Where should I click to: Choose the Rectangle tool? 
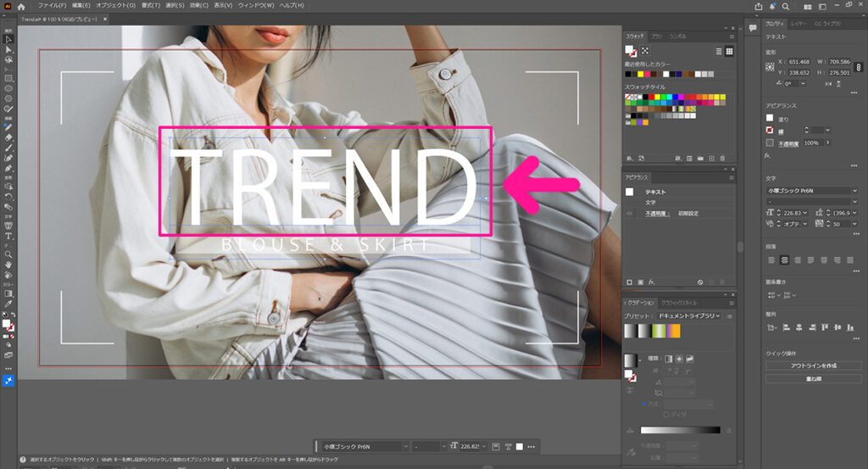point(8,79)
